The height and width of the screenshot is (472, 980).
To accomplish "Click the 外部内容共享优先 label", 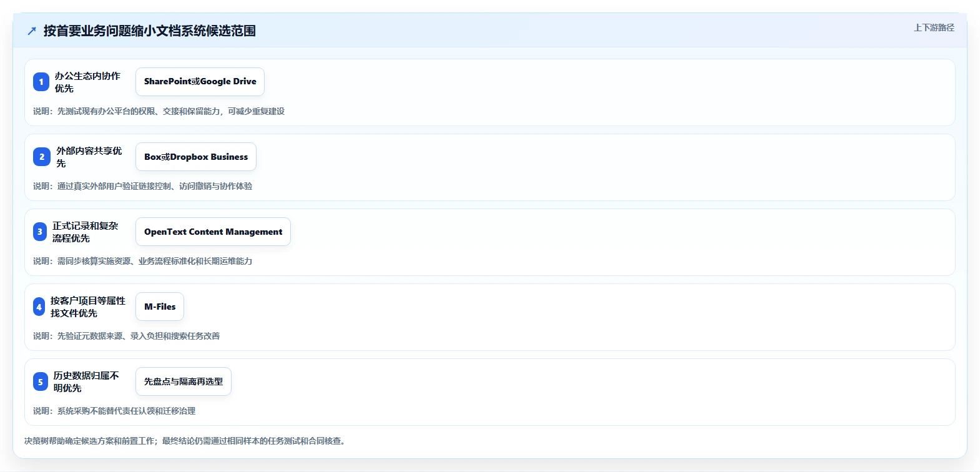I will (90, 157).
